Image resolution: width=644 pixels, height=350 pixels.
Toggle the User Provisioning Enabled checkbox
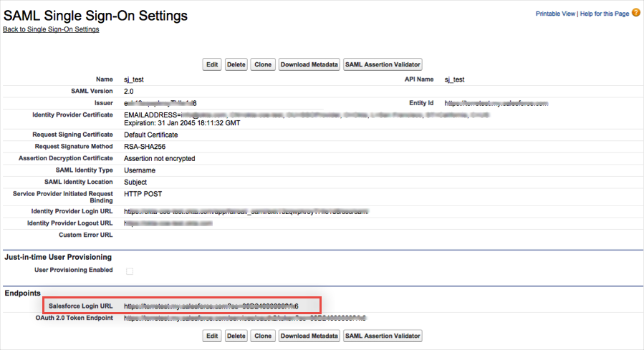click(x=130, y=271)
